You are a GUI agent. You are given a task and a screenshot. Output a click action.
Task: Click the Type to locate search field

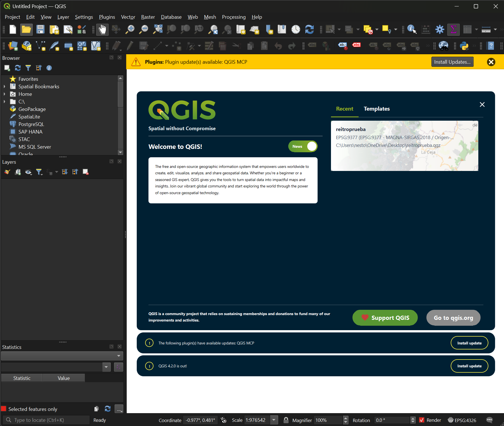(x=46, y=420)
